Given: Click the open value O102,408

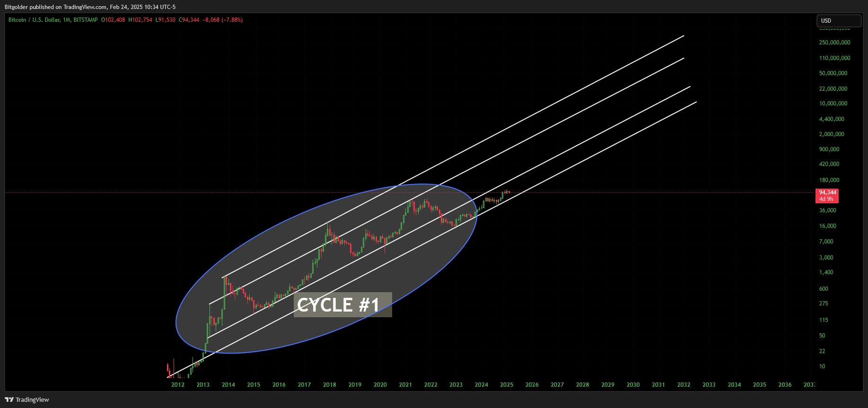Looking at the screenshot, I should (x=113, y=20).
